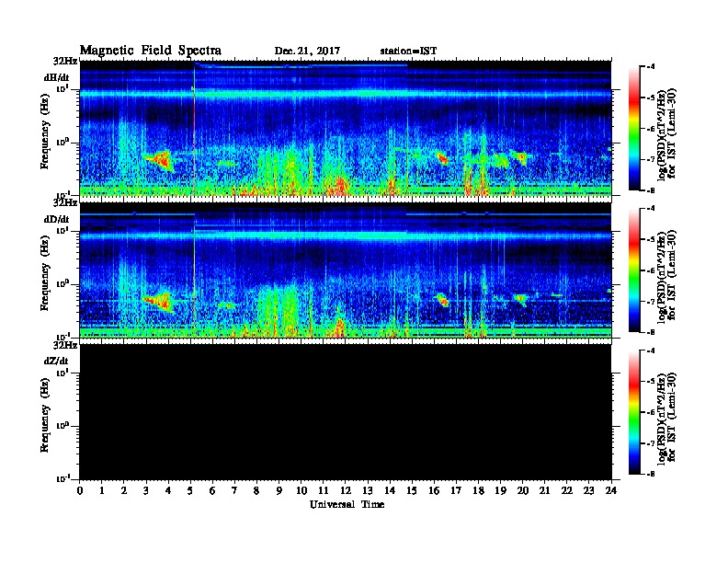Click the hour tick label "18" on time axis
The height and width of the screenshot is (563, 728).
(478, 491)
